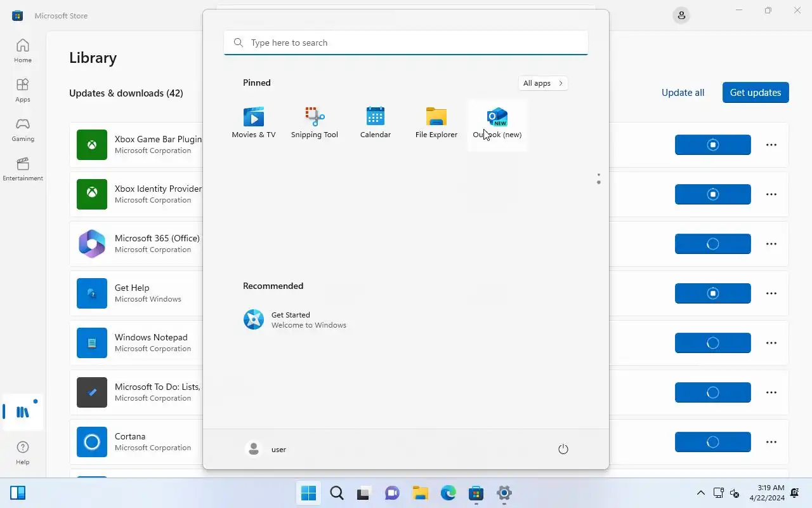Open more options for Cortana
The height and width of the screenshot is (508, 812).
point(771,442)
